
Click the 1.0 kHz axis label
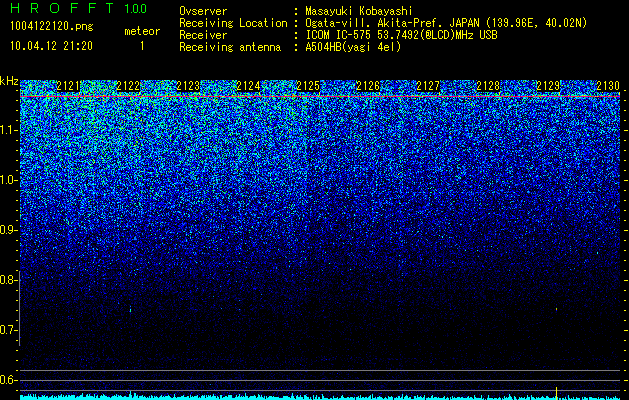pyautogui.click(x=9, y=180)
